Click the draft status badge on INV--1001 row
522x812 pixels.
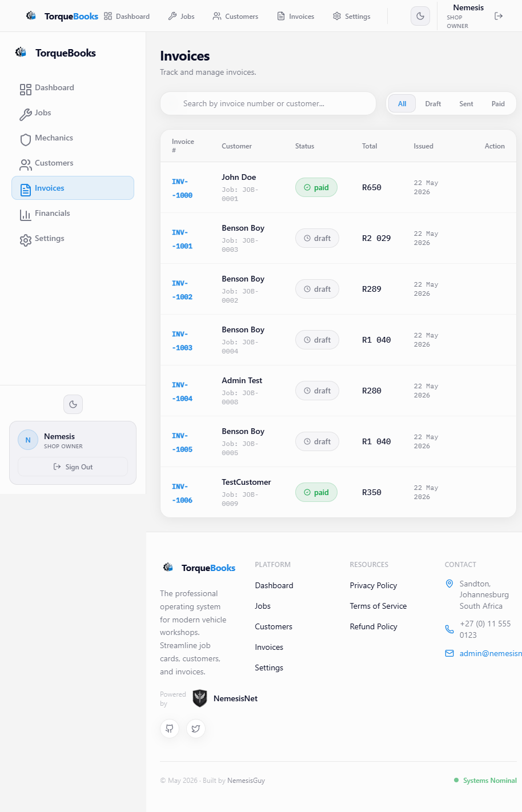(x=317, y=238)
